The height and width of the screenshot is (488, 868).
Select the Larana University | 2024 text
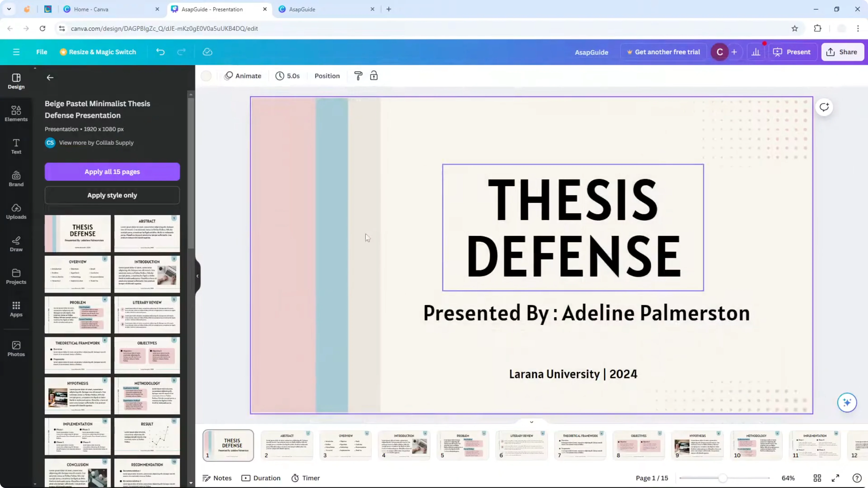click(x=573, y=374)
